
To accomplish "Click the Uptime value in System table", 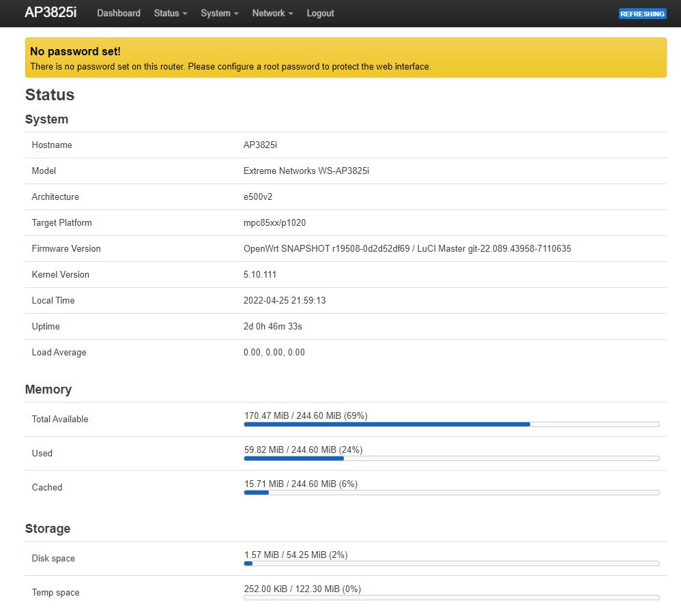I will pyautogui.click(x=272, y=326).
